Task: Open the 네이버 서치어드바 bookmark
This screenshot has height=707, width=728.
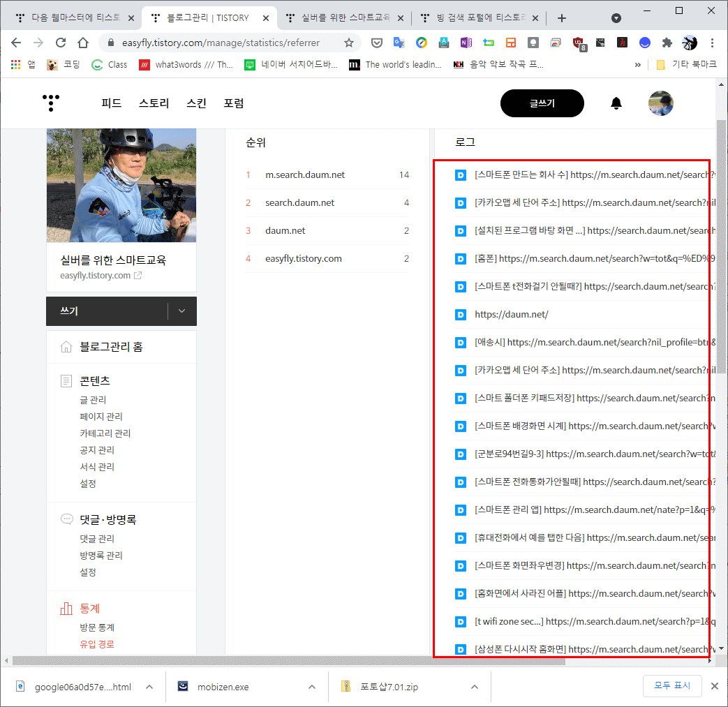Action: (291, 64)
